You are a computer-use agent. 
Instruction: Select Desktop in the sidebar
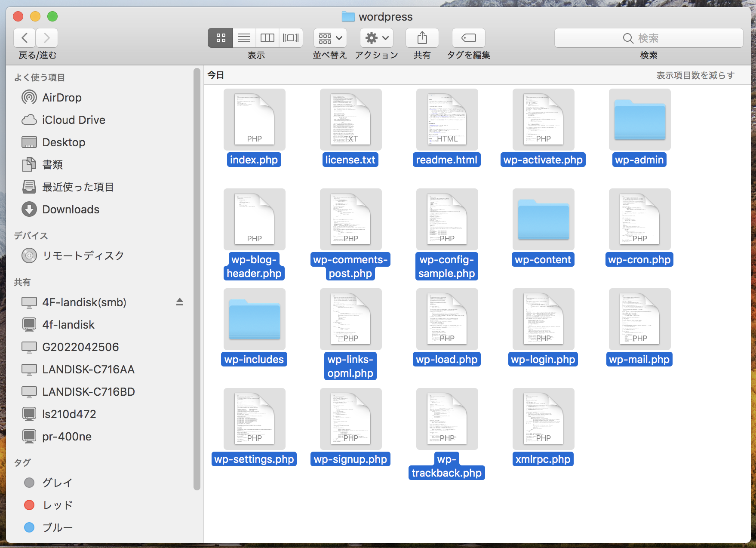tap(63, 142)
